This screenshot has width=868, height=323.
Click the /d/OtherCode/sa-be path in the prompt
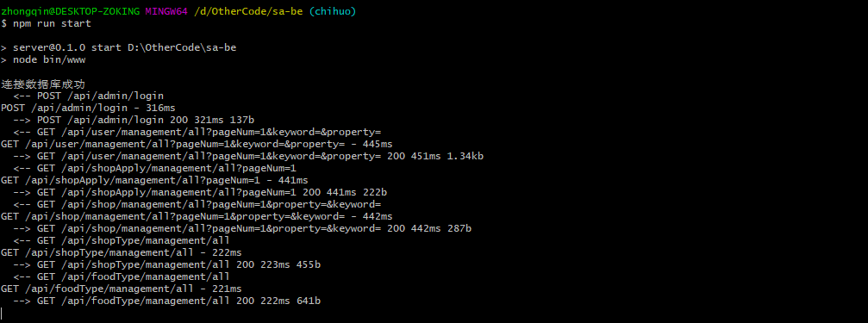[x=248, y=11]
